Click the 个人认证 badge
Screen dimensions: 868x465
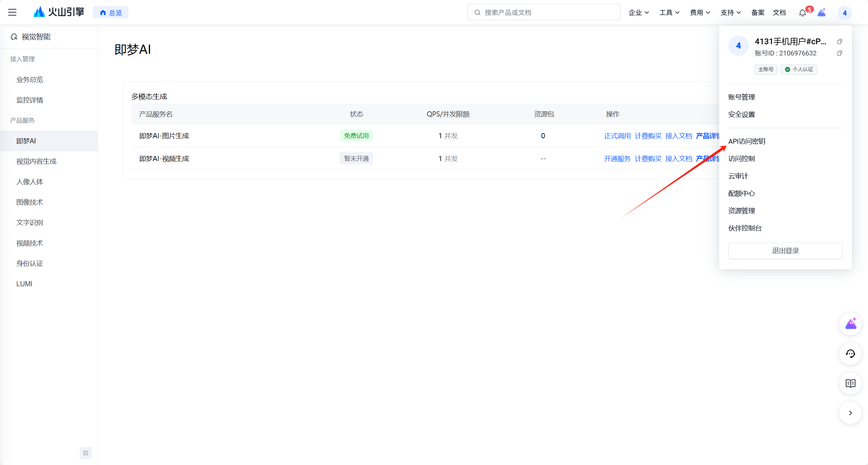tap(799, 69)
